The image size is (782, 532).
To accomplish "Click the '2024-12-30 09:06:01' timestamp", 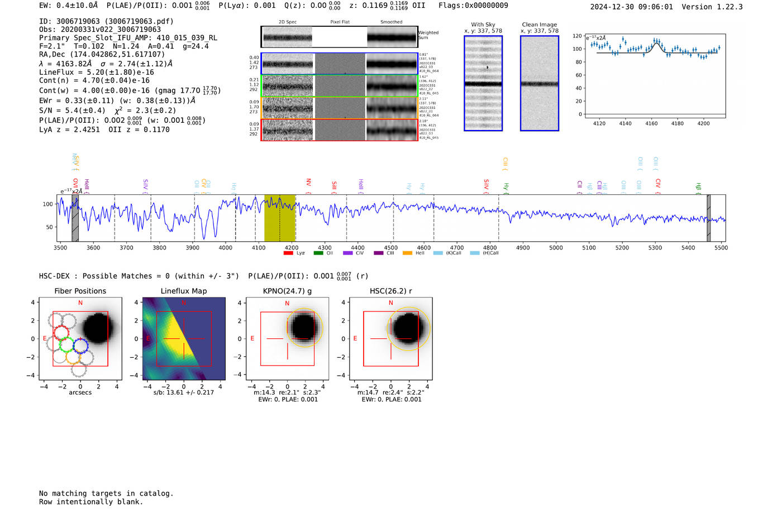I will (632, 7).
